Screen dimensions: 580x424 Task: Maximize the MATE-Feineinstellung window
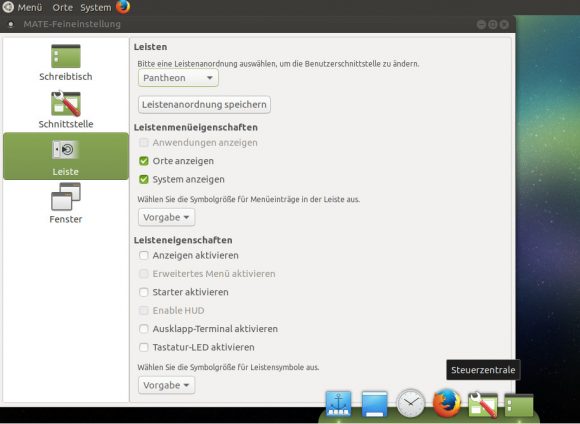(x=493, y=24)
